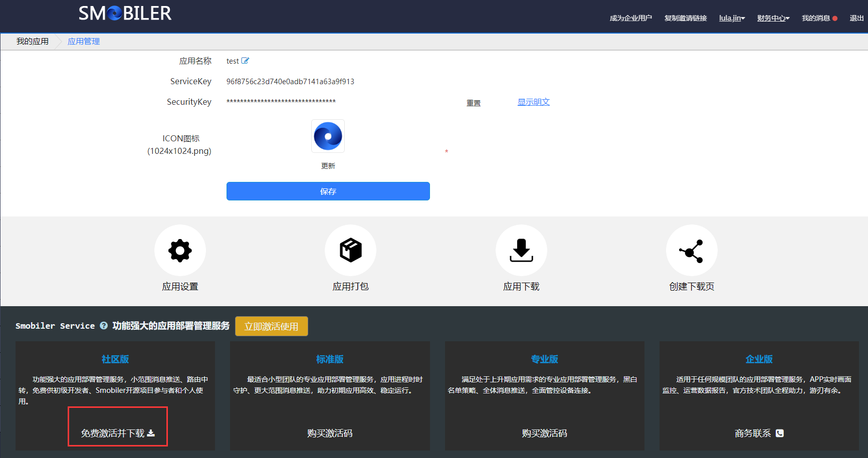The image size is (868, 458).
Task: Click the 应用设置 label
Action: pyautogui.click(x=180, y=287)
